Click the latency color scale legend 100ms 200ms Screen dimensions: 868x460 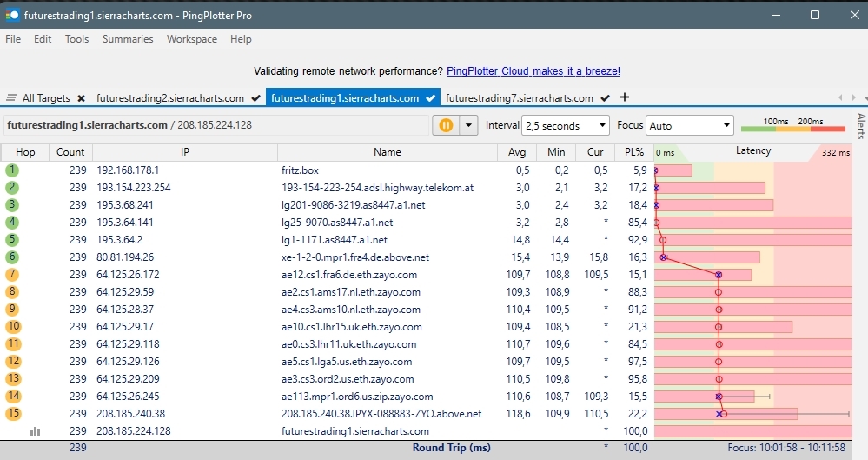(792, 125)
